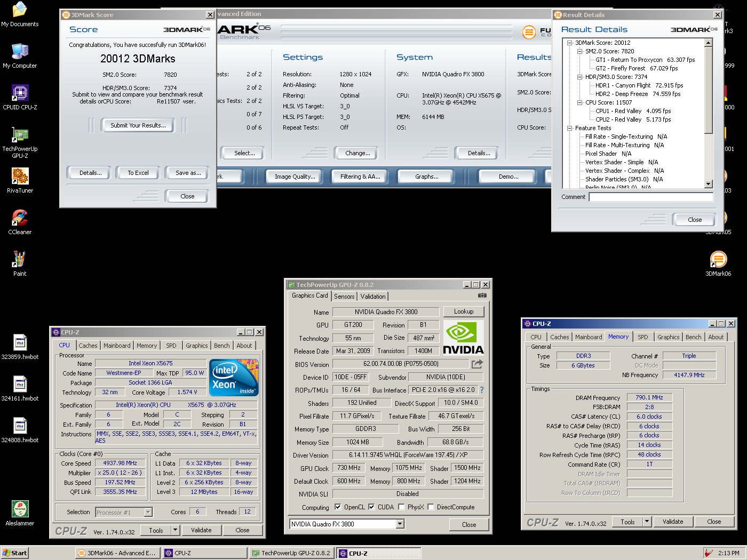
Task: Collapse 3DMark Score: 20012 tree node
Action: point(569,43)
